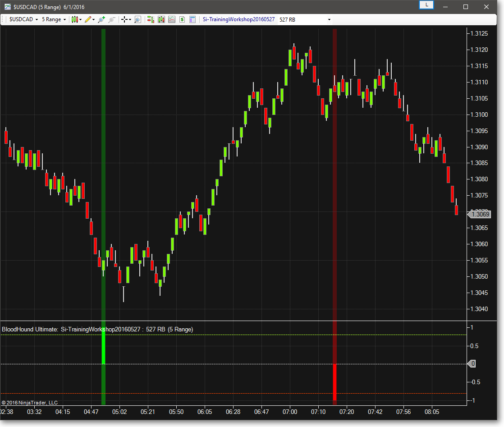
Task: Click the 05:02 time axis label
Action: (x=119, y=412)
